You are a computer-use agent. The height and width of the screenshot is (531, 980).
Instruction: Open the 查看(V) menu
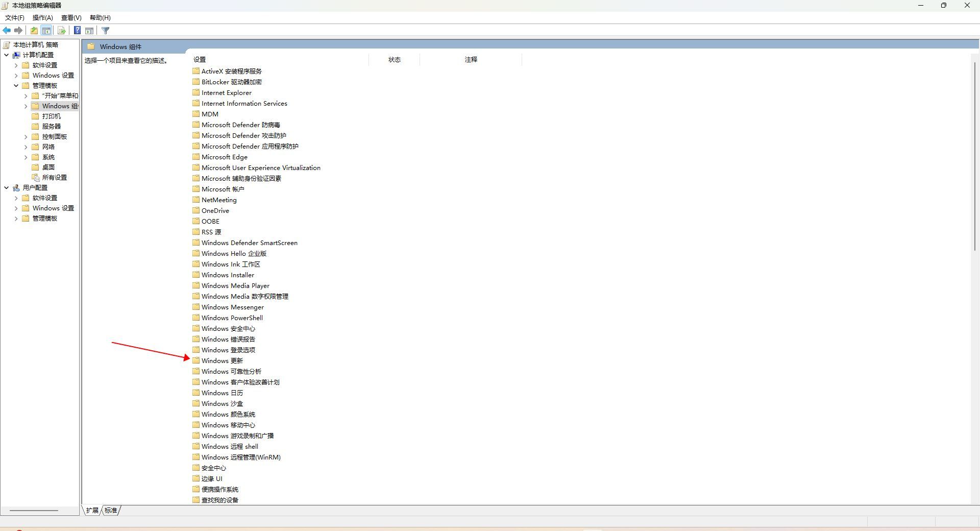point(71,17)
